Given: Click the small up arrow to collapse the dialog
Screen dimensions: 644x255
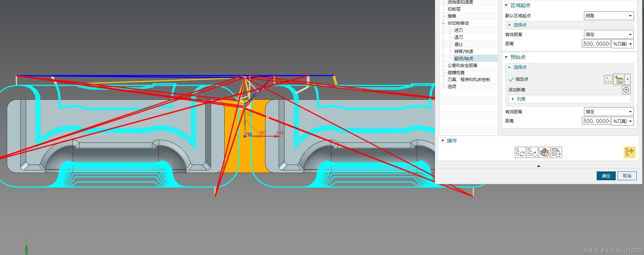Looking at the screenshot, I should 538,166.
